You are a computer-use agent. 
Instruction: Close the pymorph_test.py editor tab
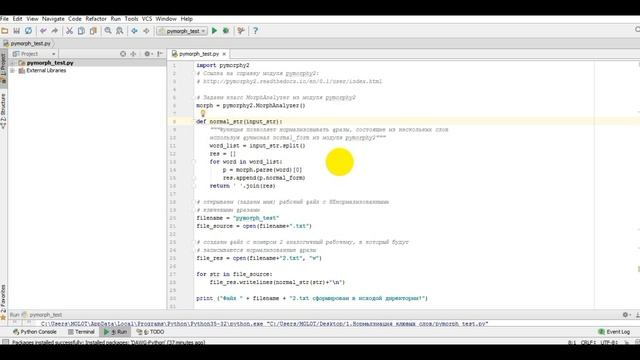point(224,54)
